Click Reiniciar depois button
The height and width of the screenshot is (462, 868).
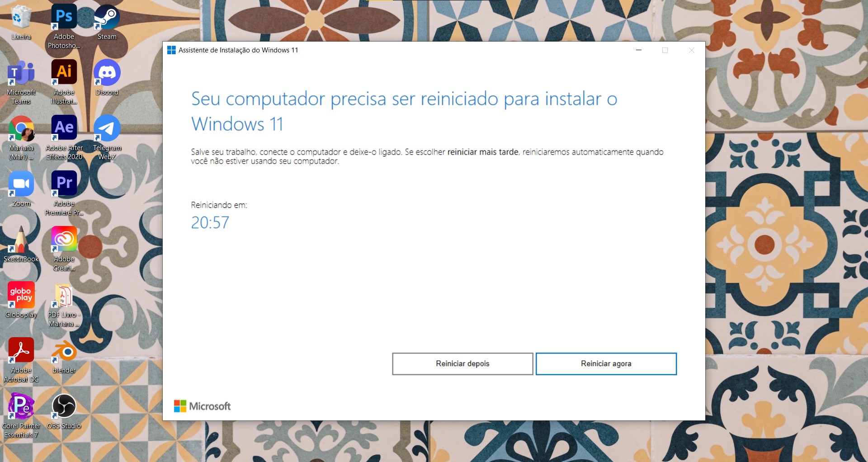[x=462, y=364]
